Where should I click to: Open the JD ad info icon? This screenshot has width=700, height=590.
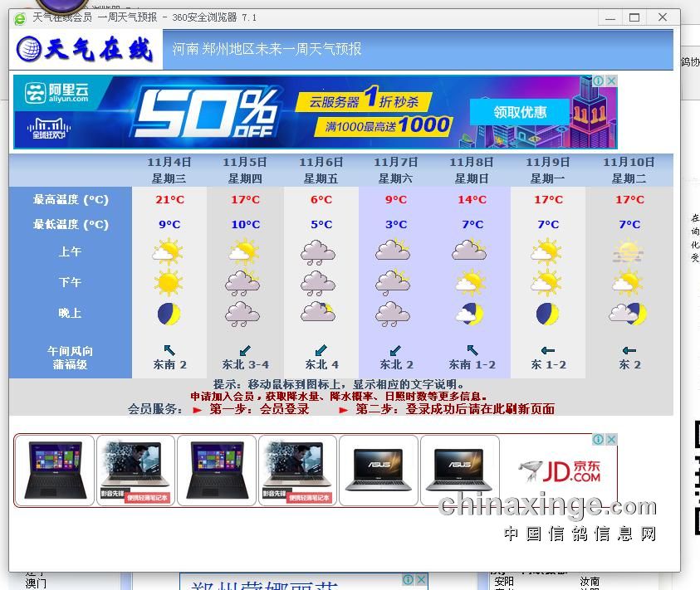tap(598, 439)
